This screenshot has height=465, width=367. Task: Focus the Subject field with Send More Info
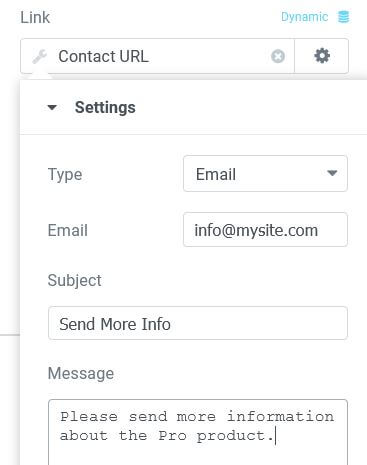pyautogui.click(x=198, y=323)
